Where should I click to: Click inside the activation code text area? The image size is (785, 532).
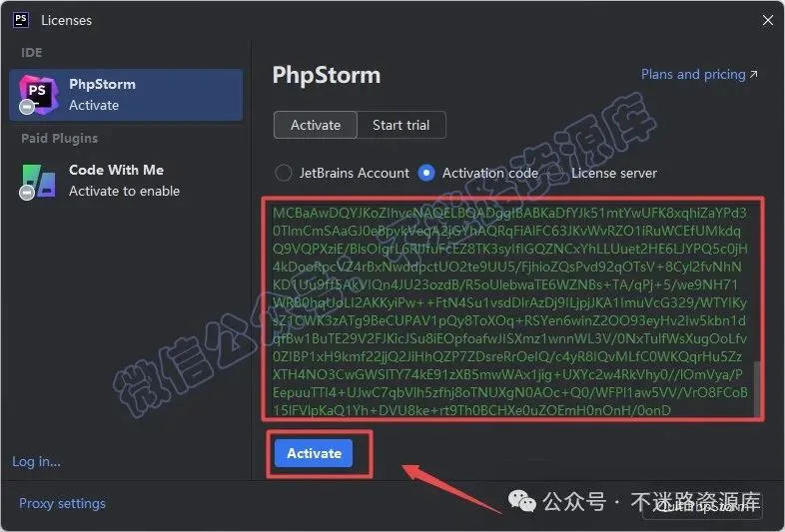tap(509, 310)
